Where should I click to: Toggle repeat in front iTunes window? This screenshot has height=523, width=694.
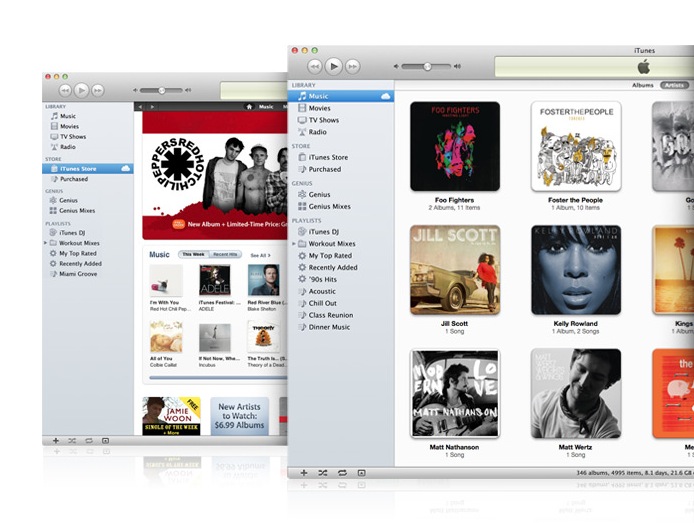(342, 473)
